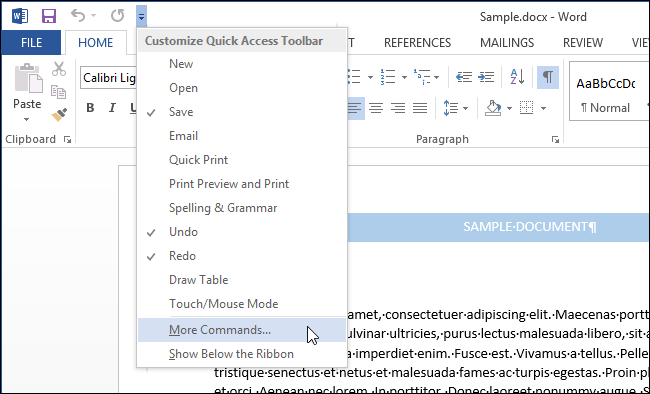Click the Cut scissors icon
650x394 pixels.
[59, 69]
